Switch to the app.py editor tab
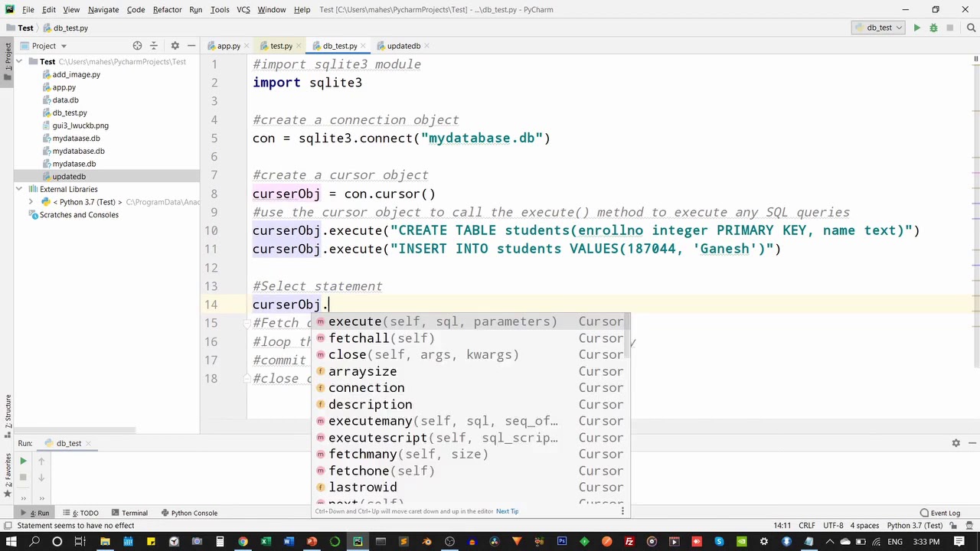Viewport: 980px width, 551px height. (x=228, y=46)
